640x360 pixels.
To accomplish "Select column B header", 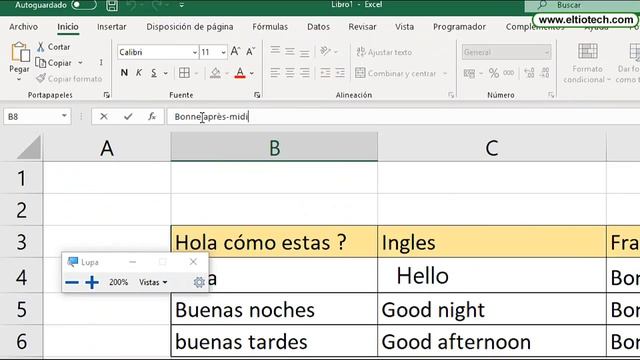I will click(x=274, y=147).
